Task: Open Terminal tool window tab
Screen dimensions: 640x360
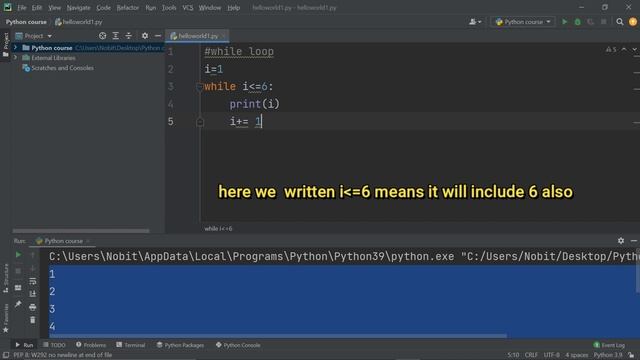Action: (x=131, y=345)
